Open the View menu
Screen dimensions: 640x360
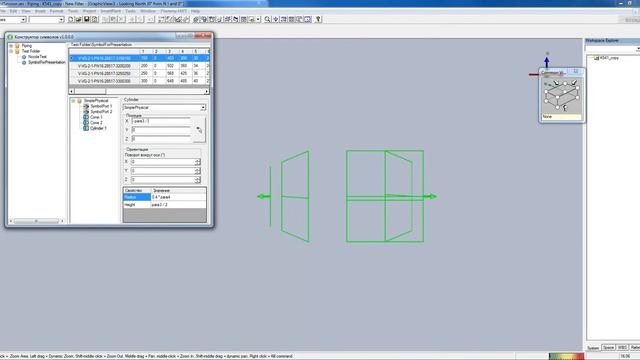26,11
